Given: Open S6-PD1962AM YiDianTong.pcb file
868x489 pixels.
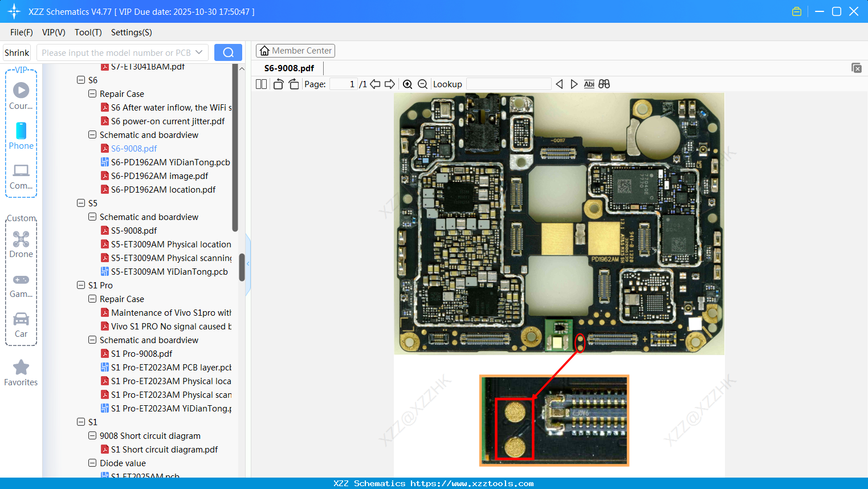Looking at the screenshot, I should [170, 162].
